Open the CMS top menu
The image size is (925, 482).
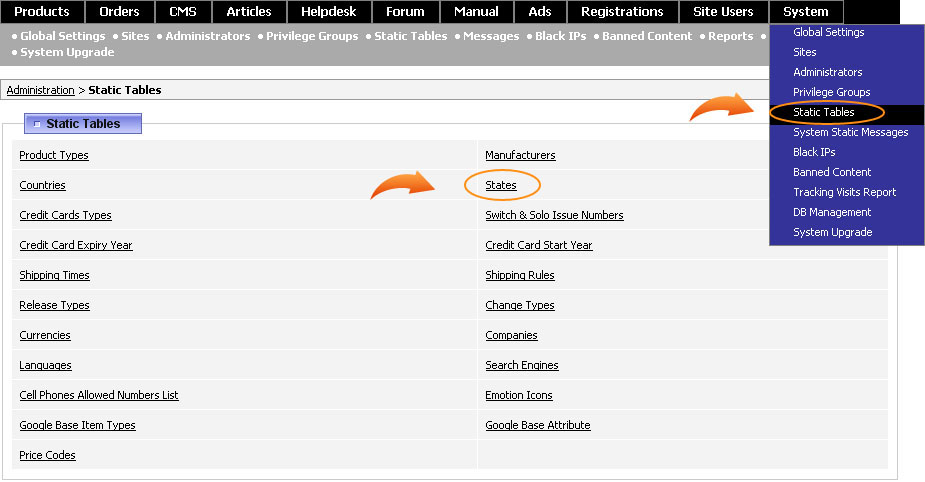183,12
